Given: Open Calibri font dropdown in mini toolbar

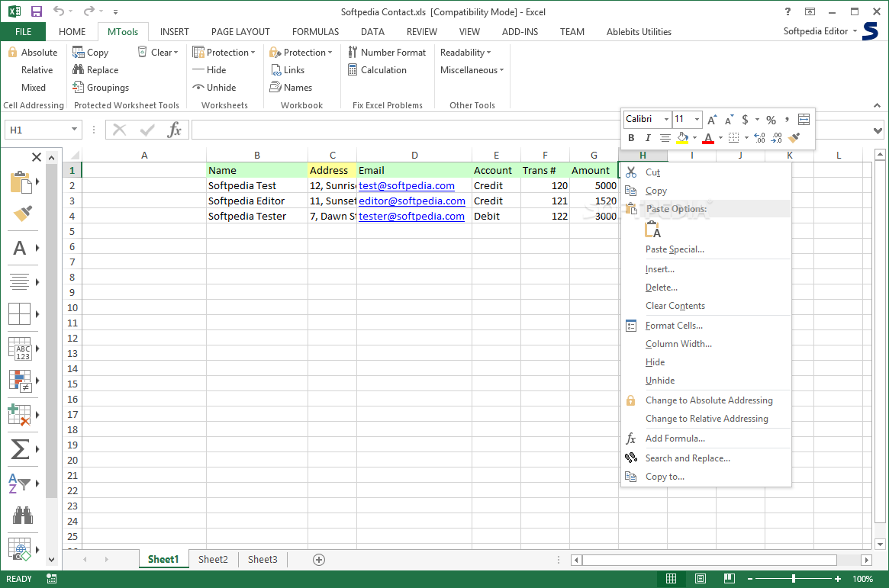Looking at the screenshot, I should tap(666, 119).
